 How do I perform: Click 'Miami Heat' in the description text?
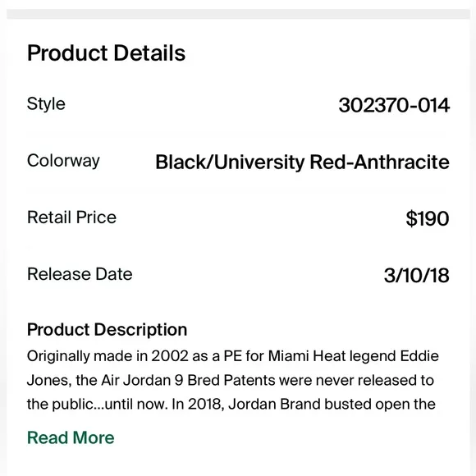point(307,356)
